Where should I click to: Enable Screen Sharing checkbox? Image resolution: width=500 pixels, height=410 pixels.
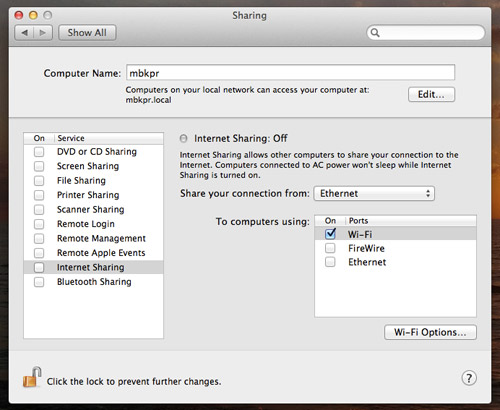coord(39,166)
